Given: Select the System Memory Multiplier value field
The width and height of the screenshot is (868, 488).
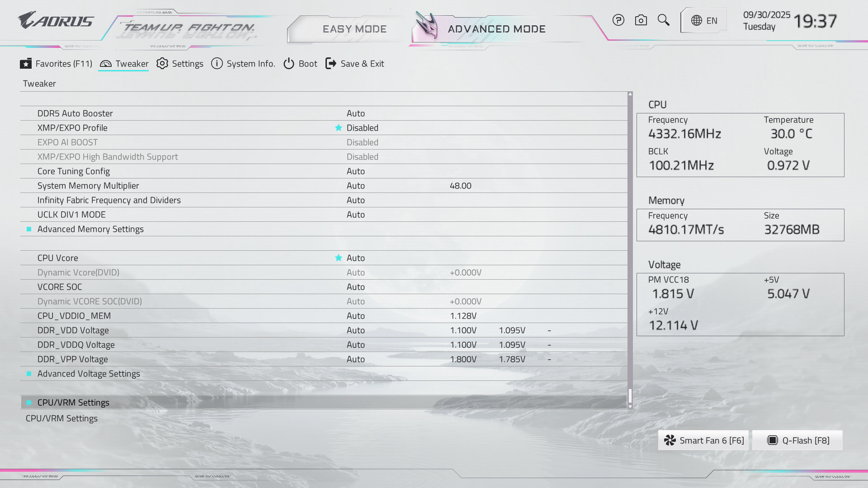Looking at the screenshot, I should [x=356, y=186].
